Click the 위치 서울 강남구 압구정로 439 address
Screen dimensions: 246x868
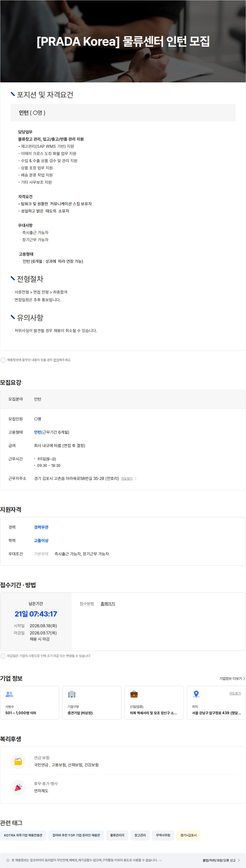[216, 713]
